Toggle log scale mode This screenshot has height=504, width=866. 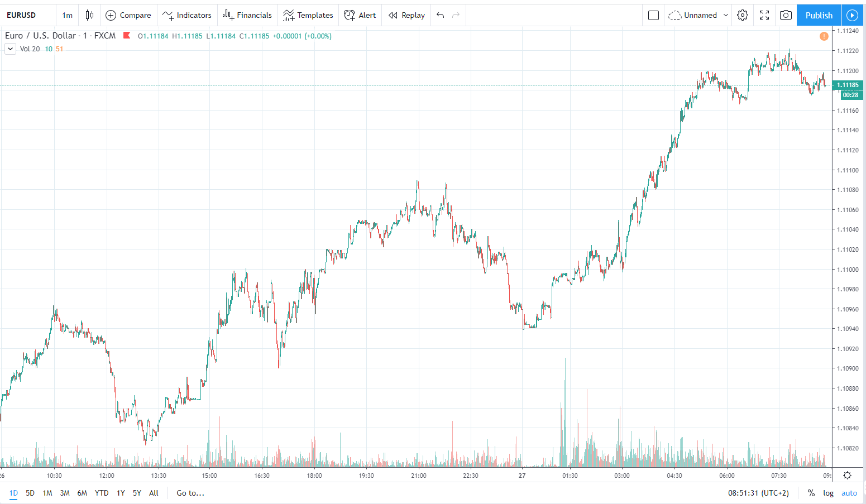[x=828, y=493]
